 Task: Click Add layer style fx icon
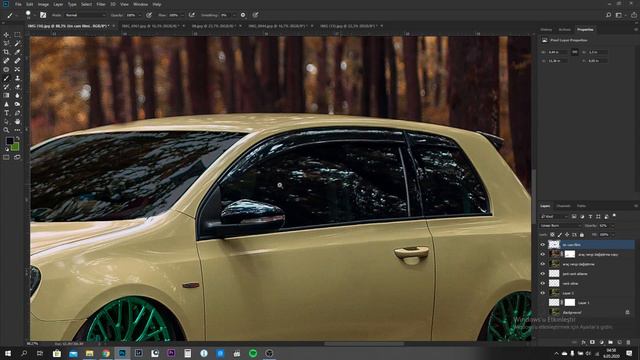click(584, 342)
